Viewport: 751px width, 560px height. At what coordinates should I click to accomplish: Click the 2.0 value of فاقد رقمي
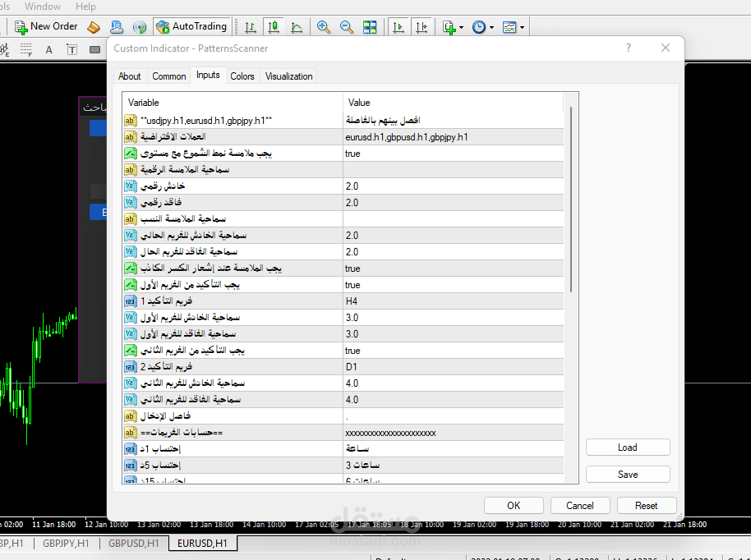[x=453, y=203]
